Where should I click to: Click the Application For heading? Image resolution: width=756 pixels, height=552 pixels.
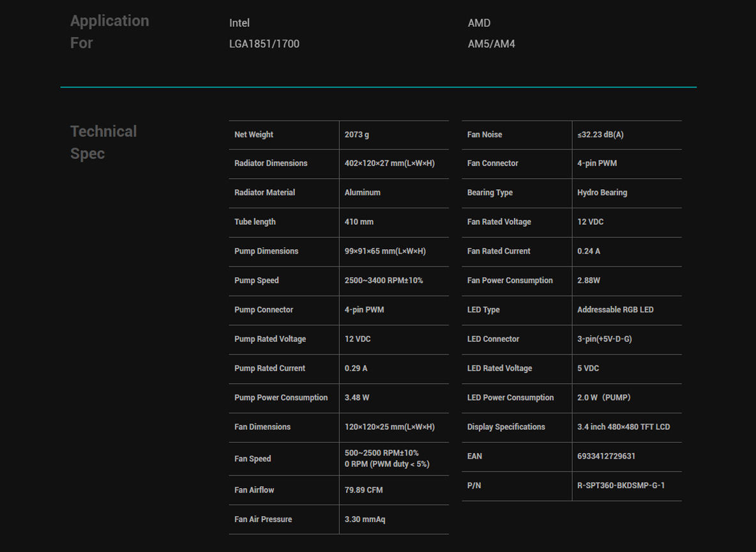point(109,32)
